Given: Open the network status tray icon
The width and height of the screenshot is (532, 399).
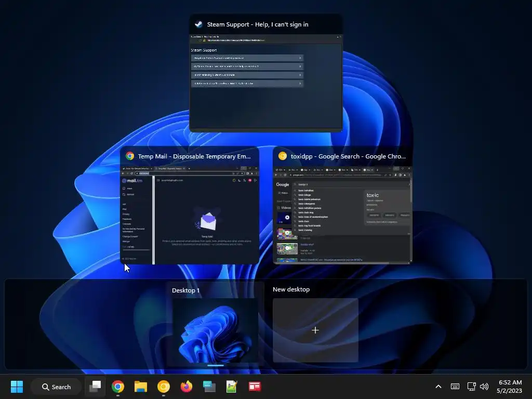Looking at the screenshot, I should coord(471,387).
